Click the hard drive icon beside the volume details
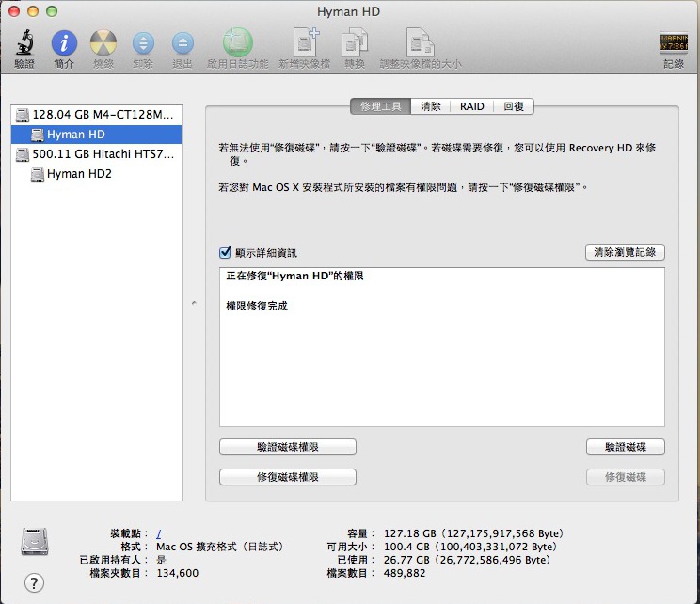 coord(35,542)
